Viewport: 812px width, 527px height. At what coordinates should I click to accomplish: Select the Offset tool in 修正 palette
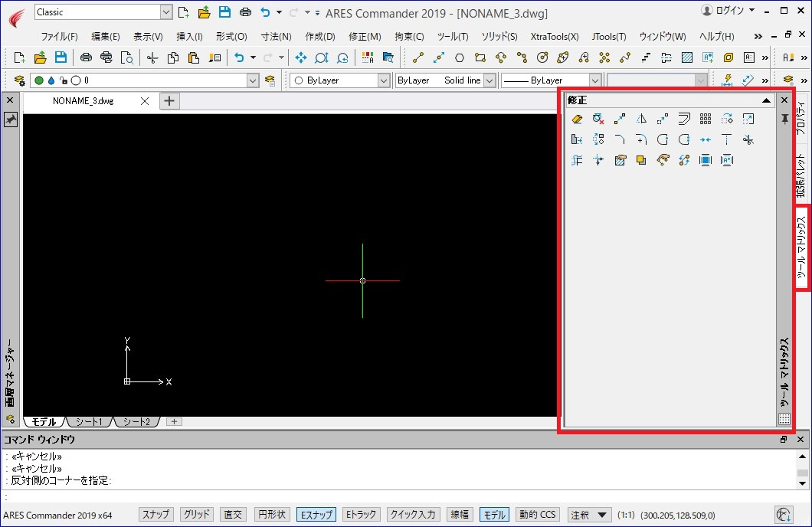(x=684, y=119)
